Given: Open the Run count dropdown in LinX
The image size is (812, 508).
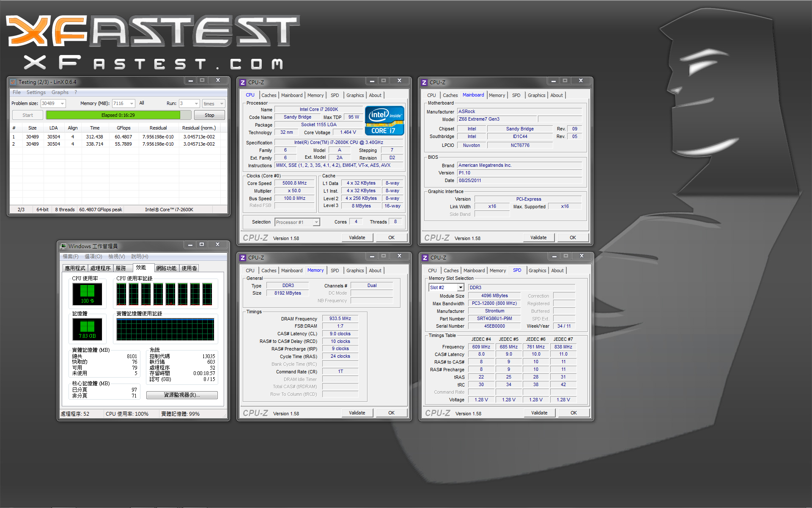Looking at the screenshot, I should (196, 104).
